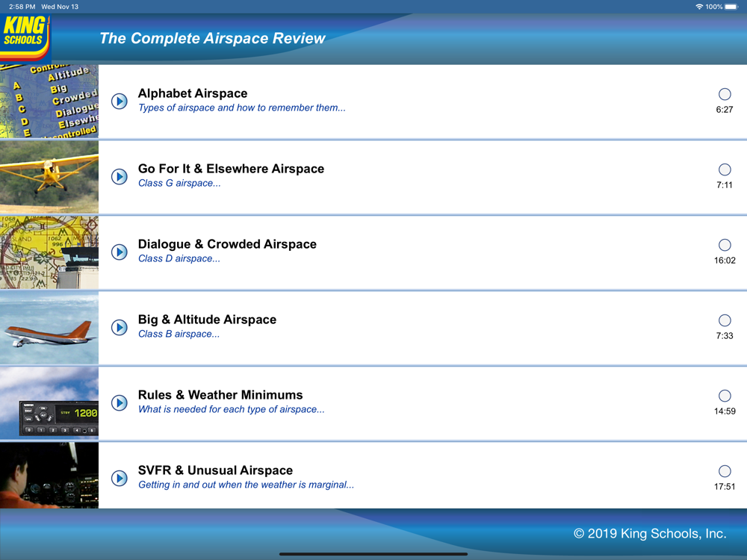
Task: Play the SVFR & Unusual Airspace lesson
Action: (x=119, y=478)
